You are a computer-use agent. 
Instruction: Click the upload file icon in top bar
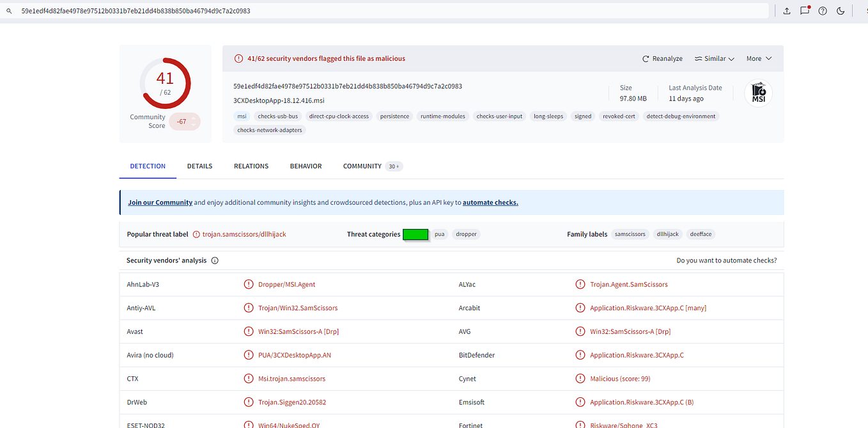(787, 11)
